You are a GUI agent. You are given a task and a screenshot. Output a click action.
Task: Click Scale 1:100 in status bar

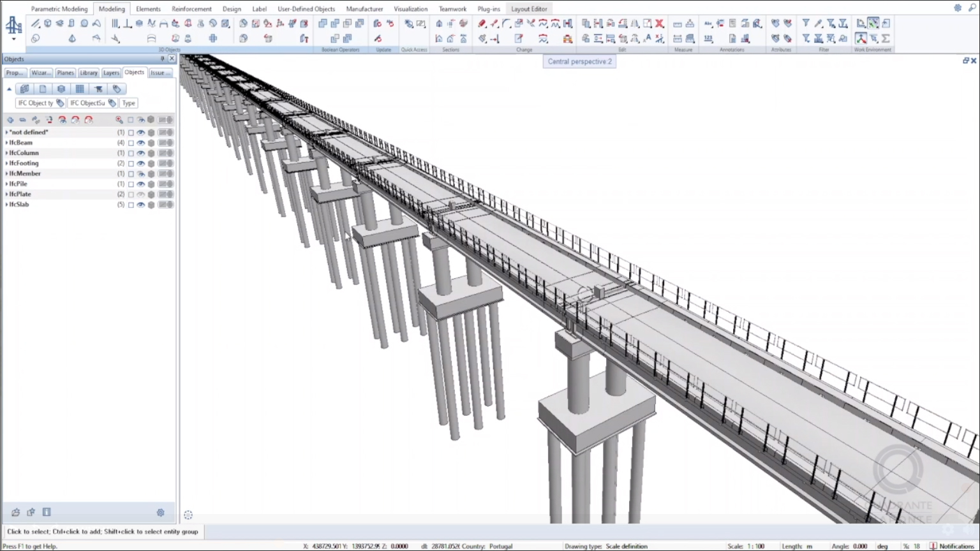pos(746,546)
